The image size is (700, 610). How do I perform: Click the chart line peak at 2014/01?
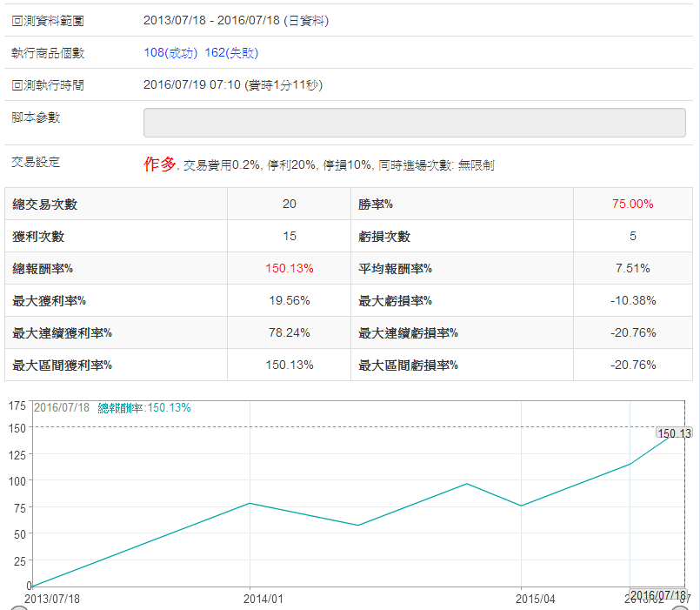point(250,503)
